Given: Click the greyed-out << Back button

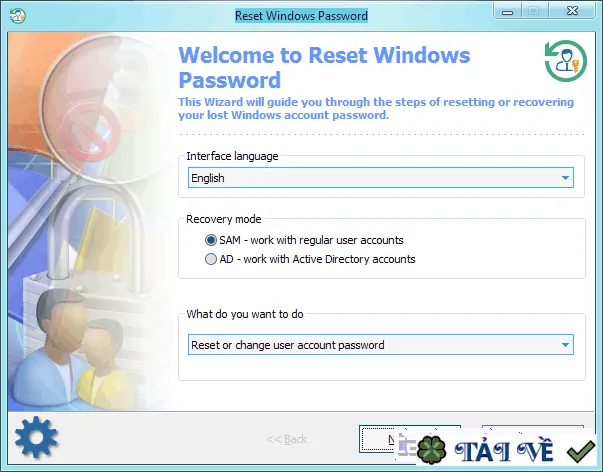Looking at the screenshot, I should coord(287,439).
